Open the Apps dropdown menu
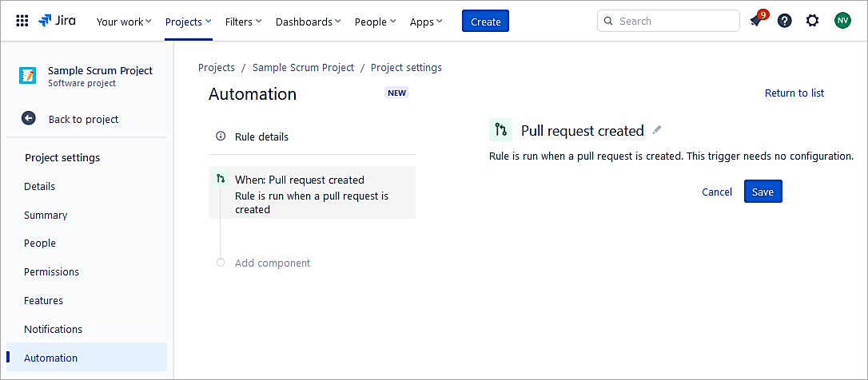This screenshot has height=380, width=868. coord(426,22)
